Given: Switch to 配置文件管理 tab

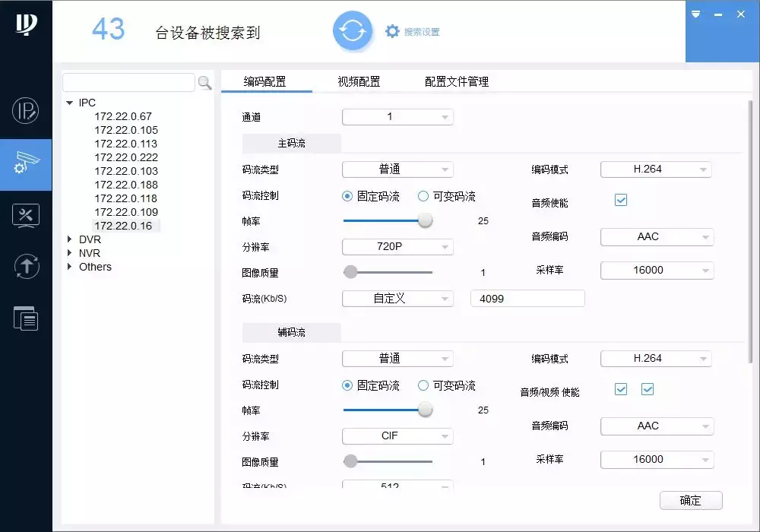Looking at the screenshot, I should (x=457, y=81).
